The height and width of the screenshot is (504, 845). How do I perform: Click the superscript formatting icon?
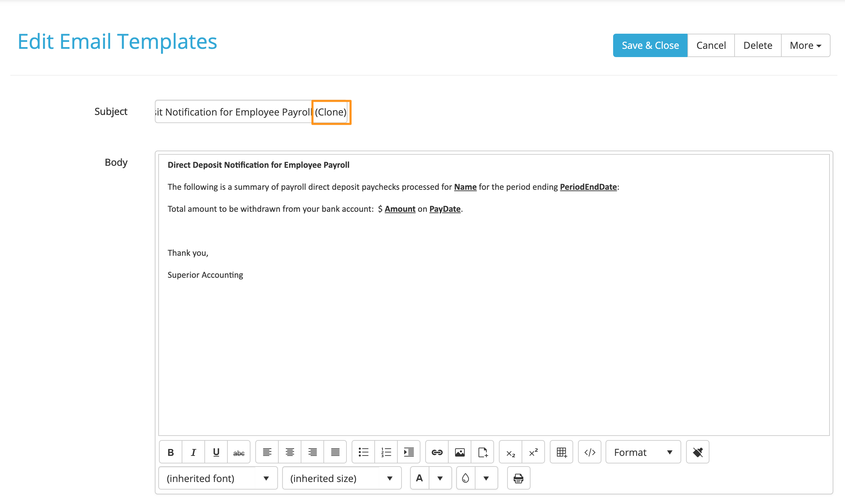[533, 452]
